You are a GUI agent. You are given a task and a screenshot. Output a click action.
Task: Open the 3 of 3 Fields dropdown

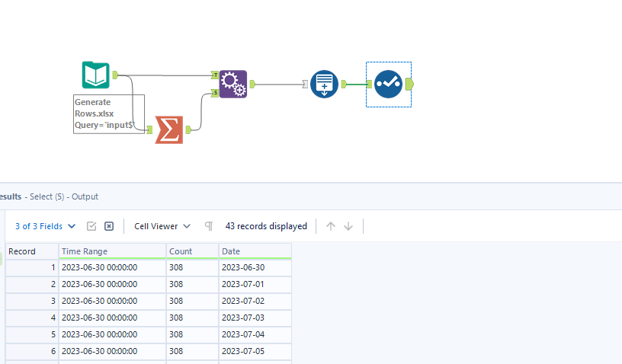[x=45, y=226]
